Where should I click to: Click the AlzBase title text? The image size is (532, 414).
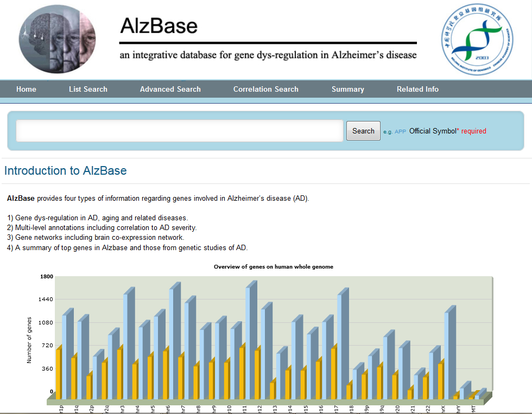159,26
